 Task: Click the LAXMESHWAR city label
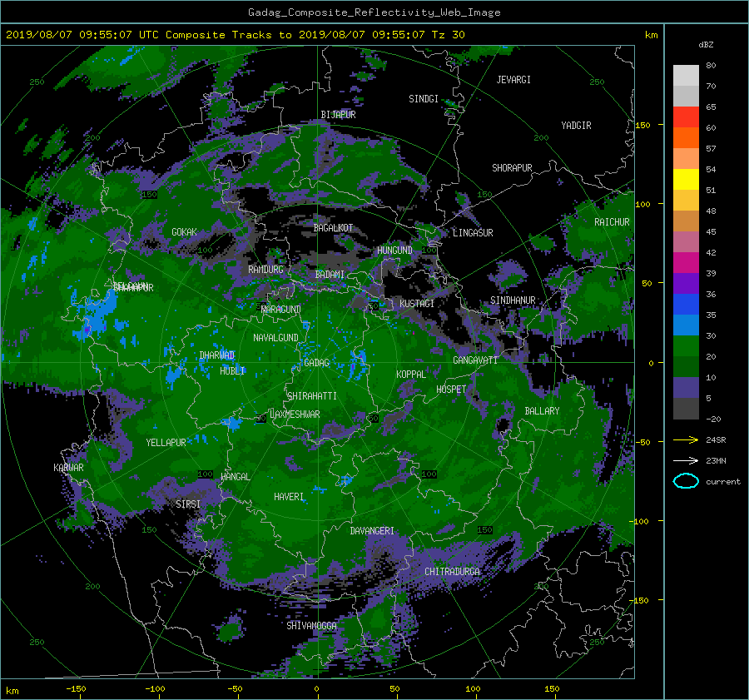point(295,415)
